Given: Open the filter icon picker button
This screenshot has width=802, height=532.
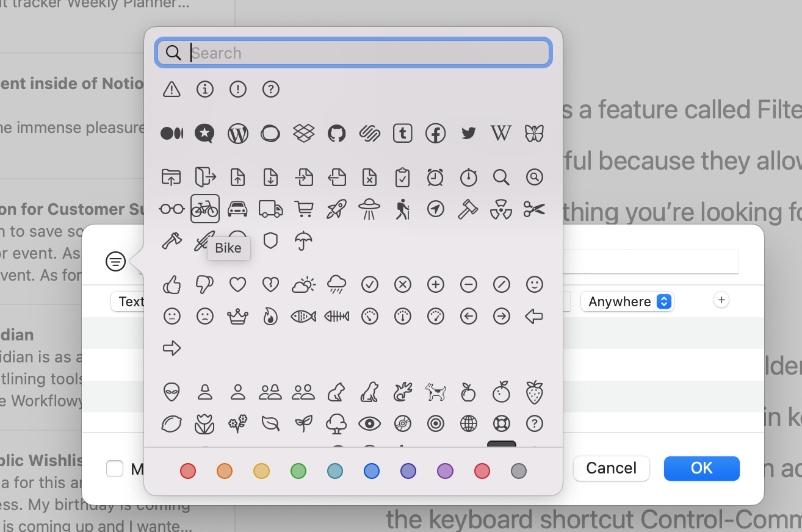Looking at the screenshot, I should pyautogui.click(x=115, y=262).
